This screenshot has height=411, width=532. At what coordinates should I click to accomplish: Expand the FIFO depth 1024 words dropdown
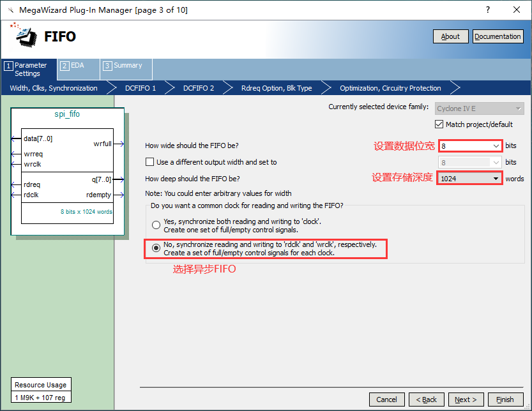tap(495, 179)
